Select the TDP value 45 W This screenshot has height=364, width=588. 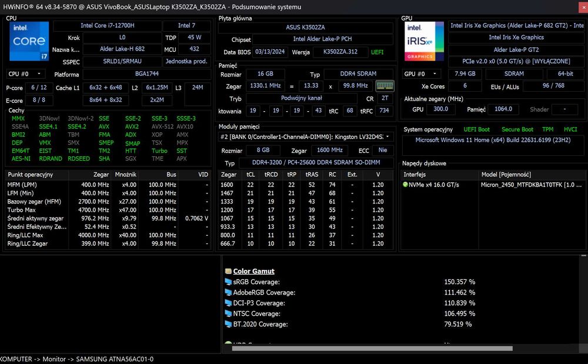[194, 38]
